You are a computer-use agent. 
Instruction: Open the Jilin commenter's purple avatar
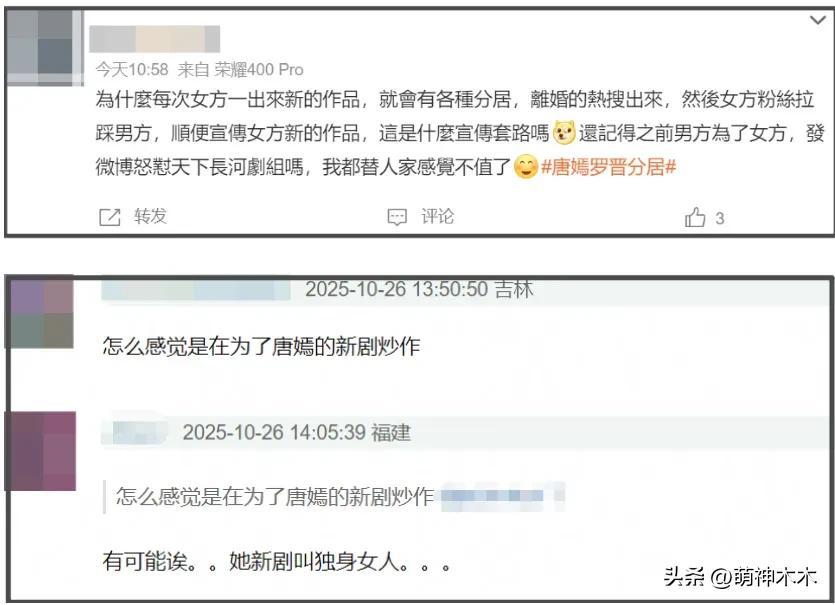[40, 313]
